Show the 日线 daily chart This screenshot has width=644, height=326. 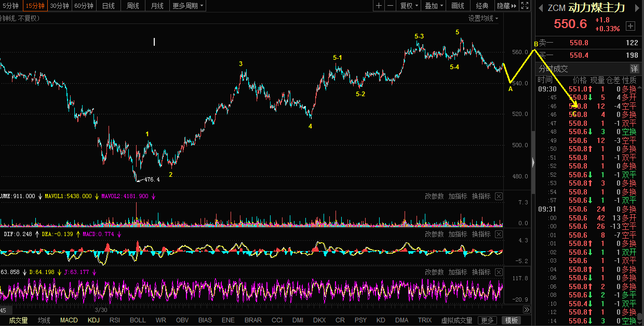[109, 6]
